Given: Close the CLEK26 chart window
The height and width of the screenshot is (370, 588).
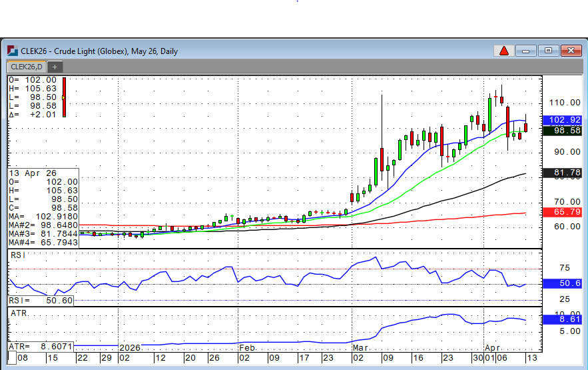Looking at the screenshot, I should point(571,51).
